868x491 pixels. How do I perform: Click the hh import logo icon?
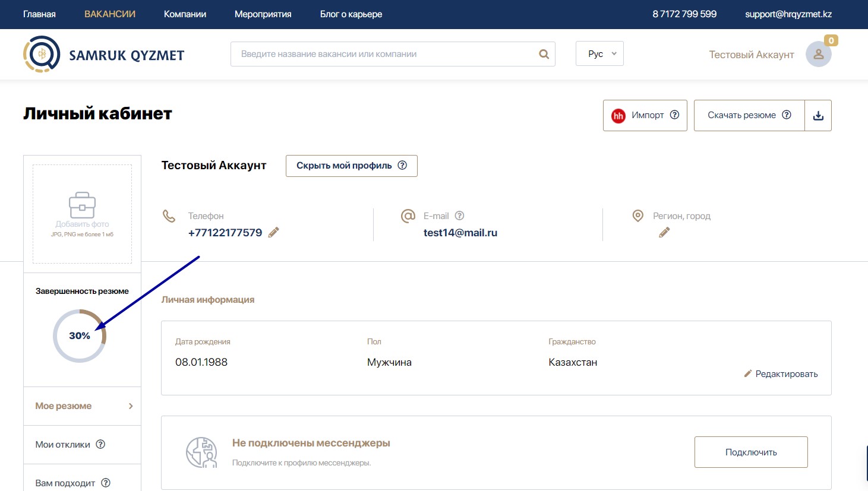pos(618,116)
